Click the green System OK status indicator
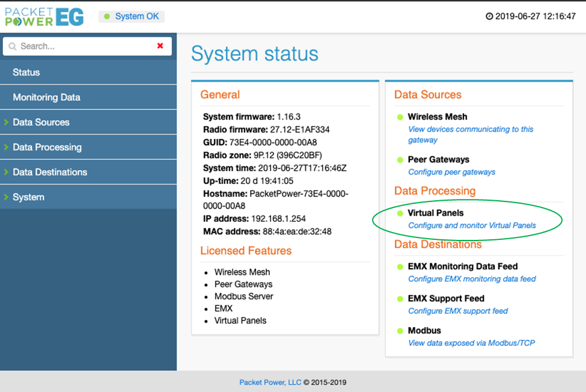Image resolution: width=586 pixels, height=392 pixels. [x=108, y=16]
